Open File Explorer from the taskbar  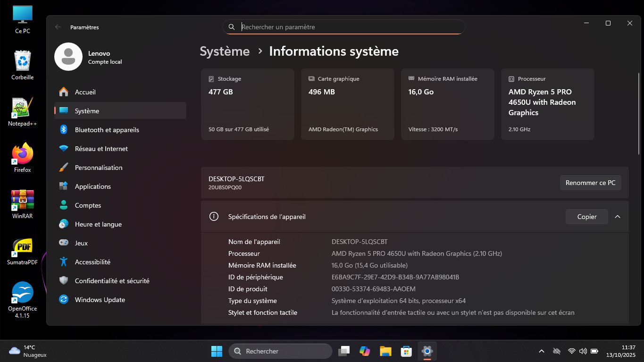point(385,351)
